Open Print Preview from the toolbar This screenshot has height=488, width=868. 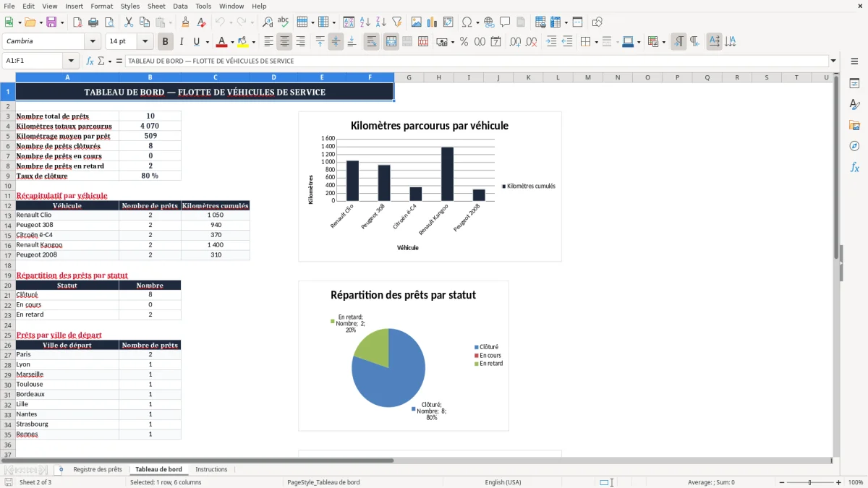pyautogui.click(x=109, y=22)
